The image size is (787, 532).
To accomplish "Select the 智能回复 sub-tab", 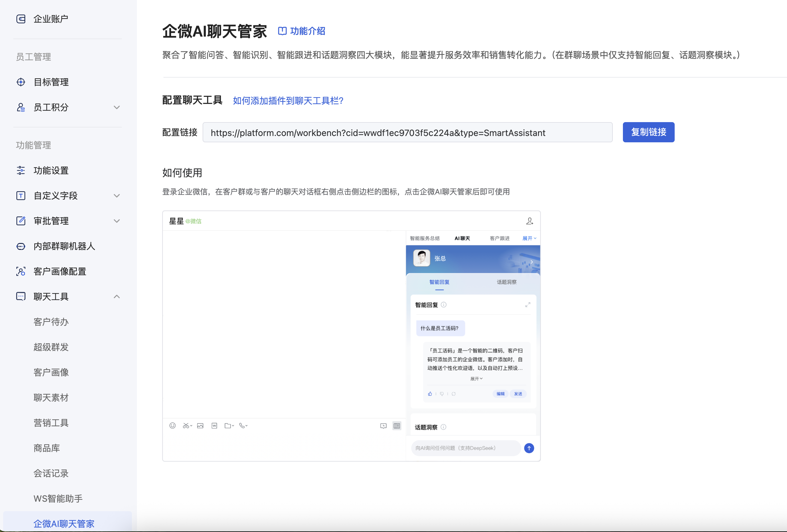I will click(x=439, y=282).
